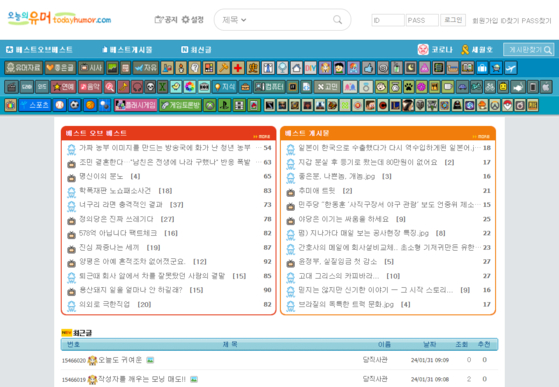
Task: Open post '너구리 라면 충격적인 결과'
Action: click(121, 205)
